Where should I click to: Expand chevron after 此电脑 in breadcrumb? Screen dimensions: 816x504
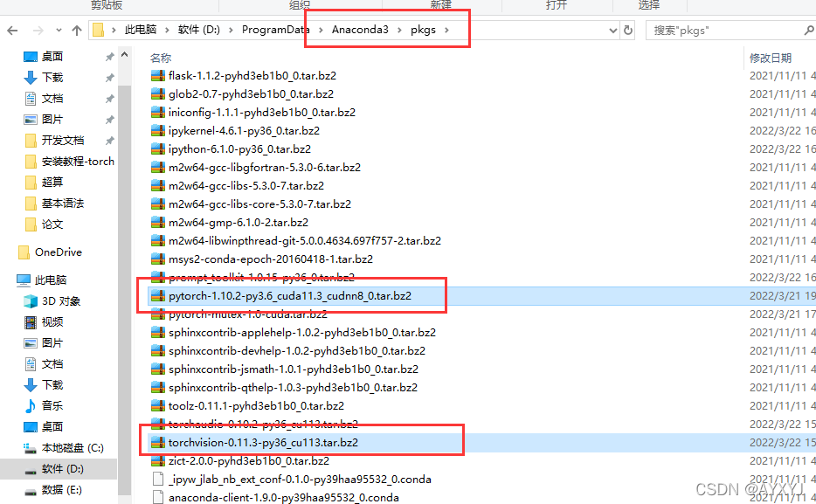(167, 31)
